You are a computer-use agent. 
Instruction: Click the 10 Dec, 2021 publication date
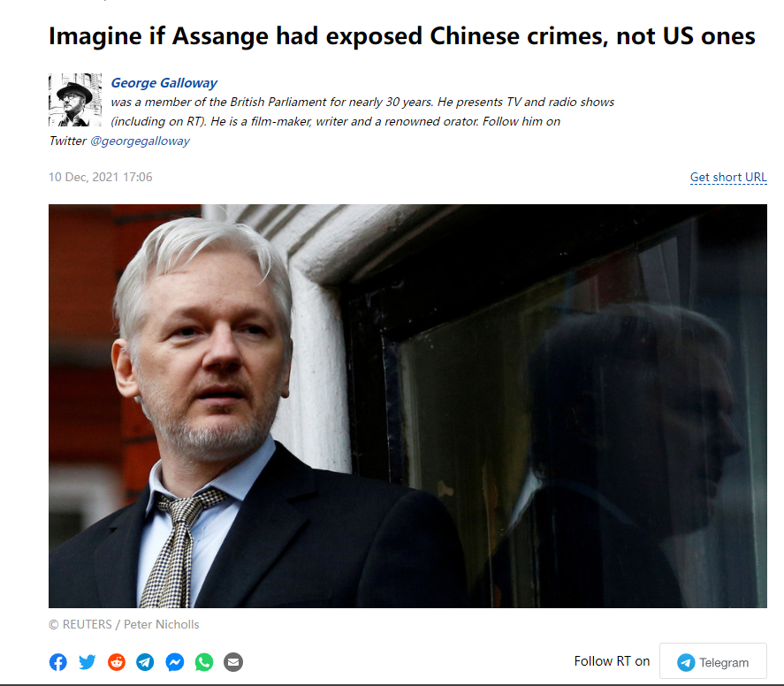tap(100, 177)
